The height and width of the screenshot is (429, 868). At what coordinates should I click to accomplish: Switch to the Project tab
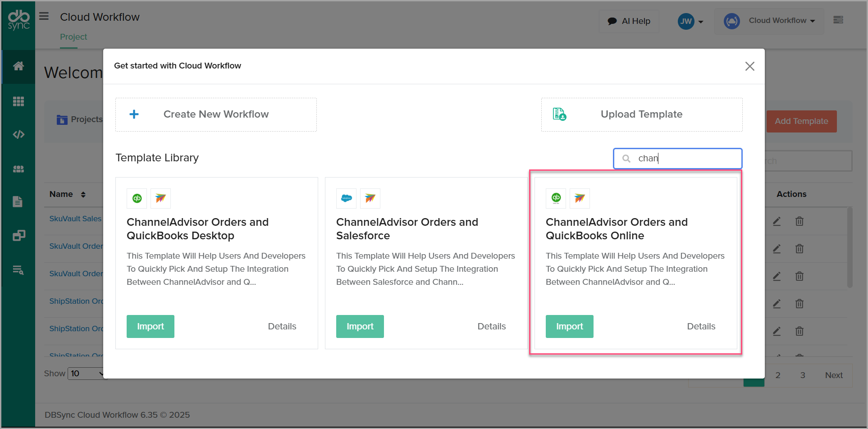[73, 37]
